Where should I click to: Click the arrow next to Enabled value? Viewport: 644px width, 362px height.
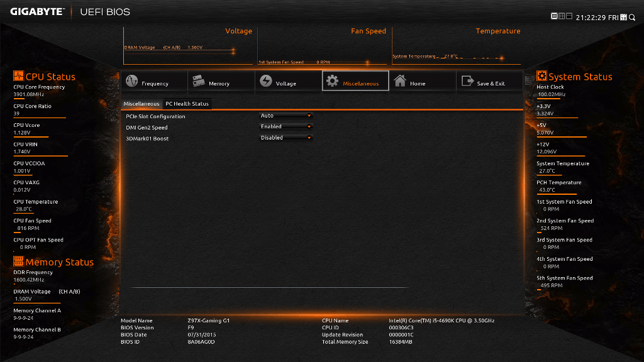[x=309, y=127]
